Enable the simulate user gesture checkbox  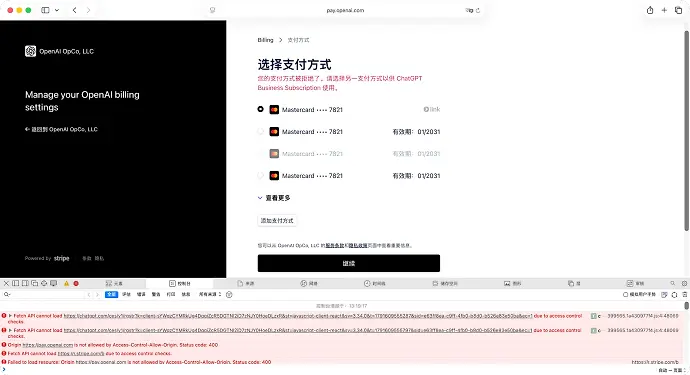tap(625, 294)
